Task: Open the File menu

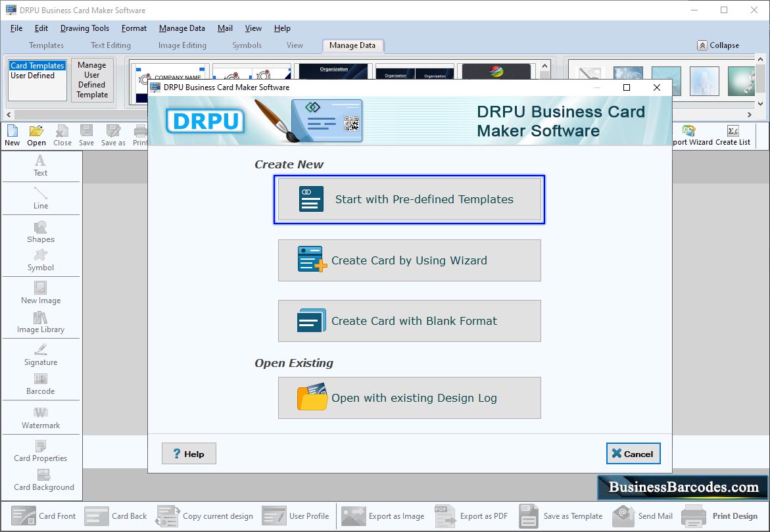Action: [16, 28]
